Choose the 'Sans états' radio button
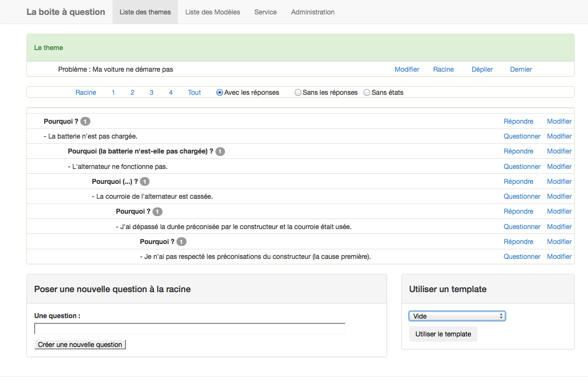 point(367,92)
